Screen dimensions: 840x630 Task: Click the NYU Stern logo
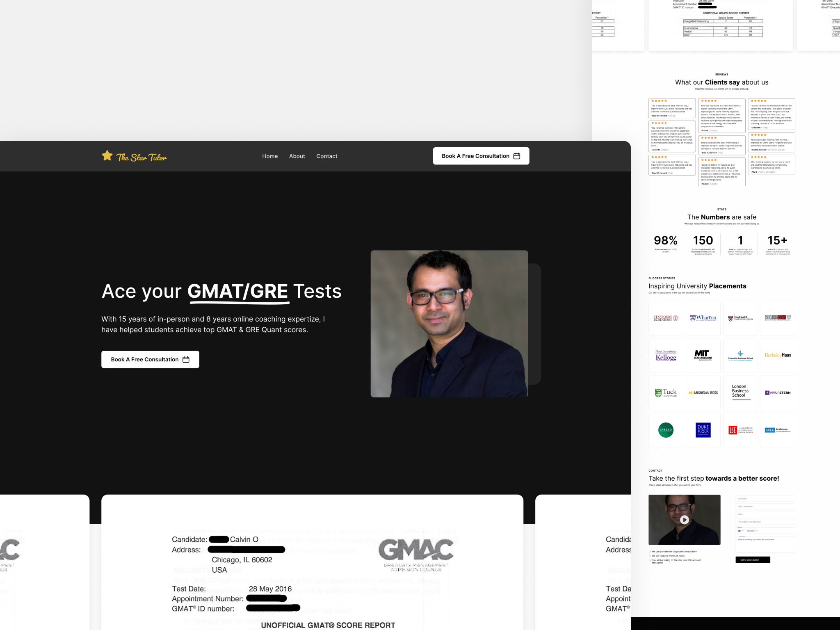click(x=778, y=393)
